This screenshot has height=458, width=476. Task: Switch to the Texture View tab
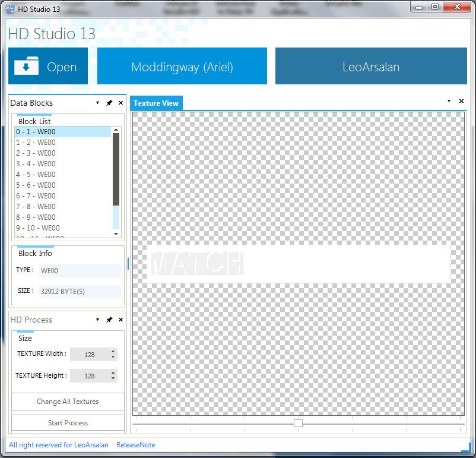point(156,103)
